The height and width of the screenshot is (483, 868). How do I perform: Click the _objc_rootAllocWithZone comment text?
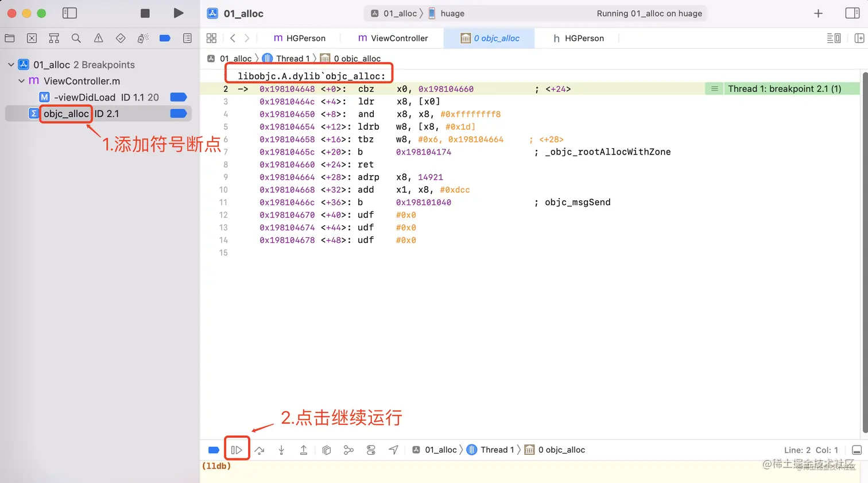[x=607, y=152]
